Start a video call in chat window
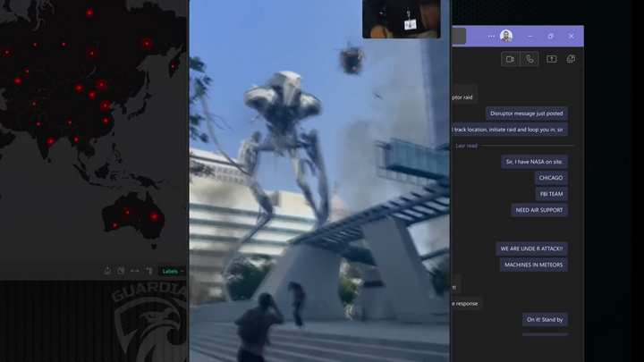Screen dimensions: 644x362 point(510,59)
